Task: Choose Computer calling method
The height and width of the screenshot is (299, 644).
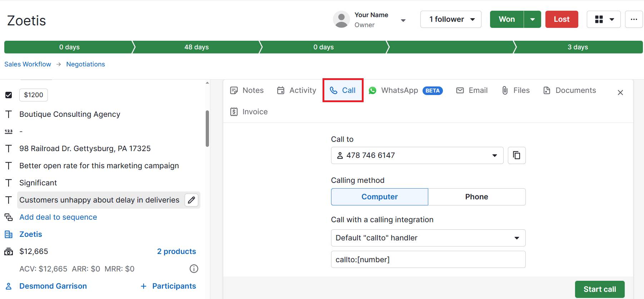Action: tap(379, 197)
